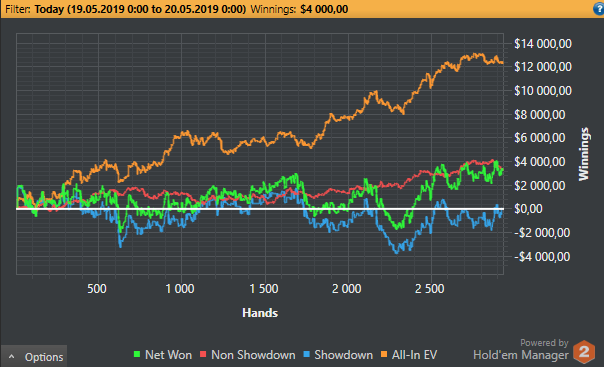Click the vertical Winnings axis title
Screen dimensions: 604x367
584,154
